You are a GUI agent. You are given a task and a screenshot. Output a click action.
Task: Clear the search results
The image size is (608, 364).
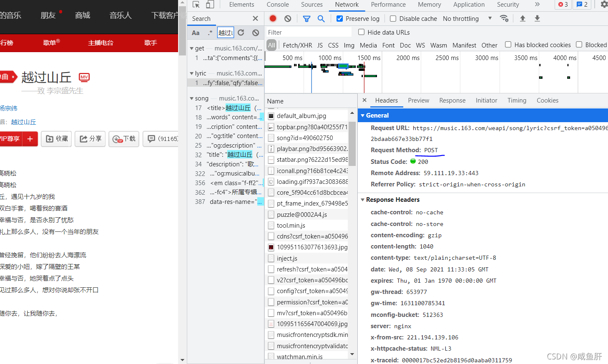pos(256,33)
